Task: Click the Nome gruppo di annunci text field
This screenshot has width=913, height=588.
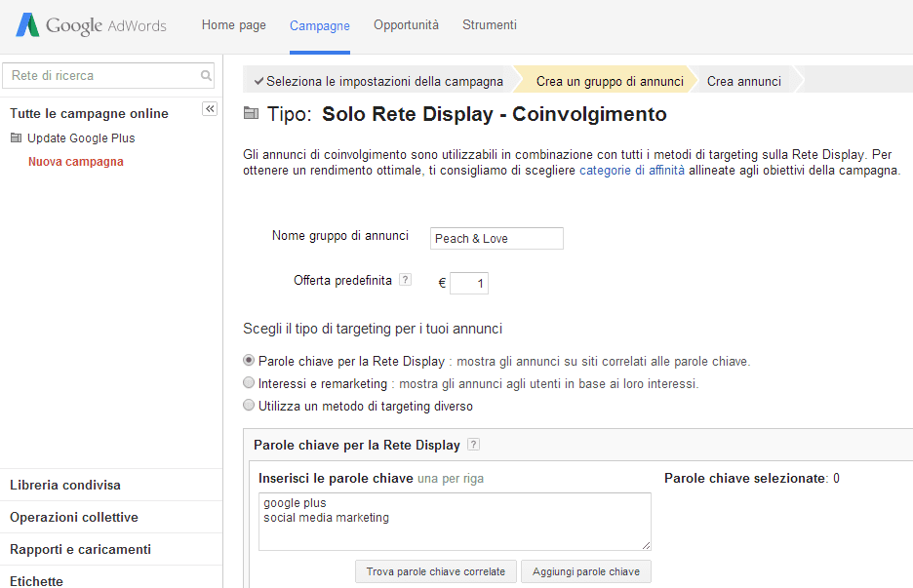Action: (496, 238)
